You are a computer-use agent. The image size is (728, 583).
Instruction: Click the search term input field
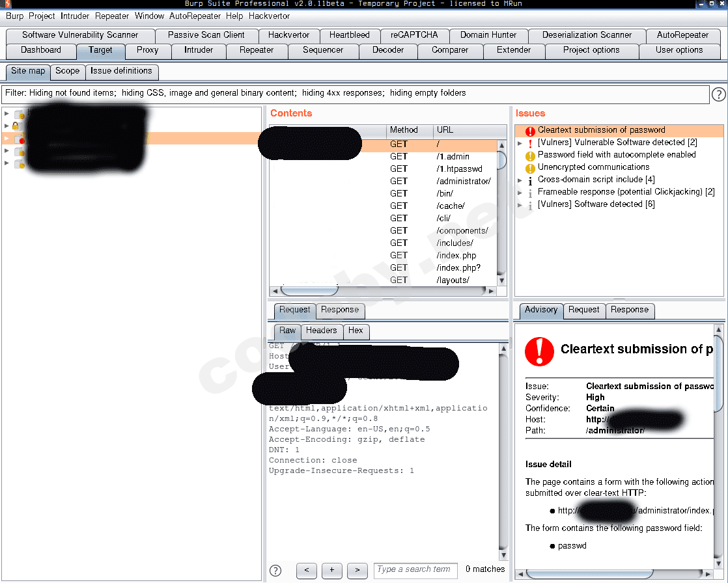point(415,570)
